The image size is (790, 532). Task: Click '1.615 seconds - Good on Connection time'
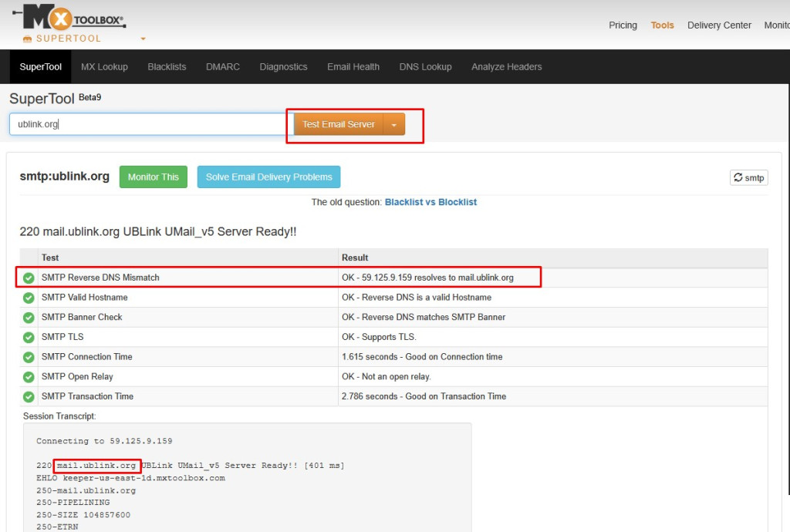422,357
